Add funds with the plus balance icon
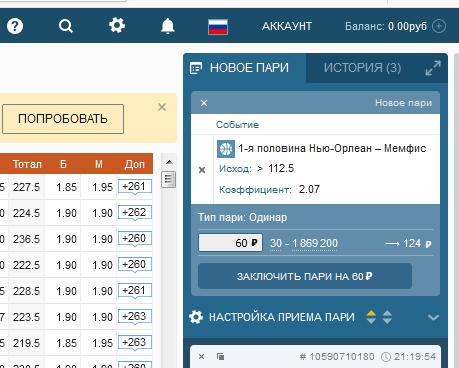This screenshot has width=459, height=368. [439, 26]
